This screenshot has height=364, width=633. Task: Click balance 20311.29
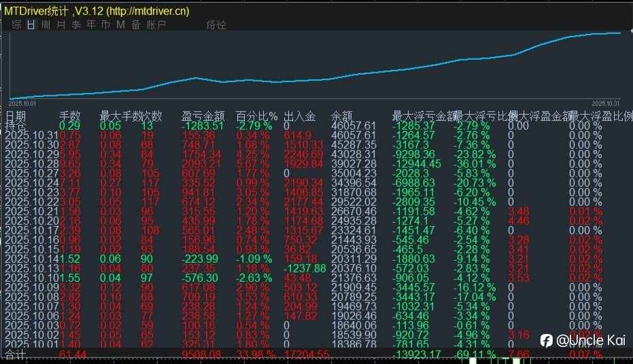(x=354, y=259)
